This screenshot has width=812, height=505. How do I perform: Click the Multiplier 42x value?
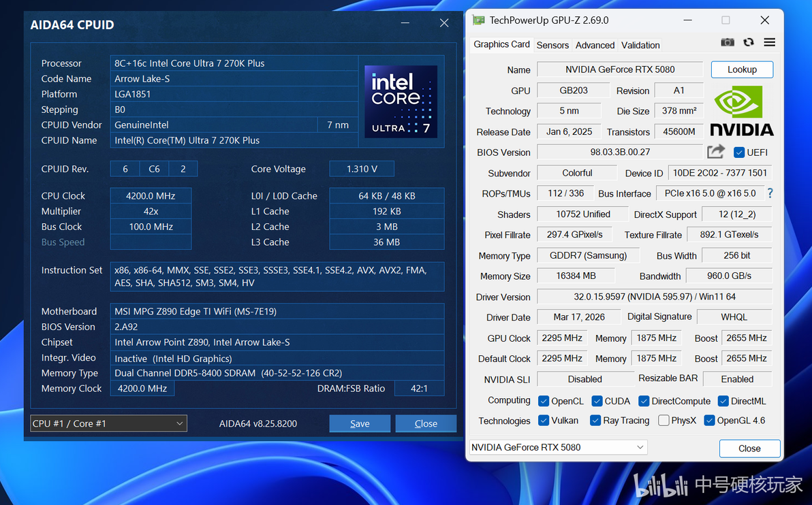[x=151, y=211]
